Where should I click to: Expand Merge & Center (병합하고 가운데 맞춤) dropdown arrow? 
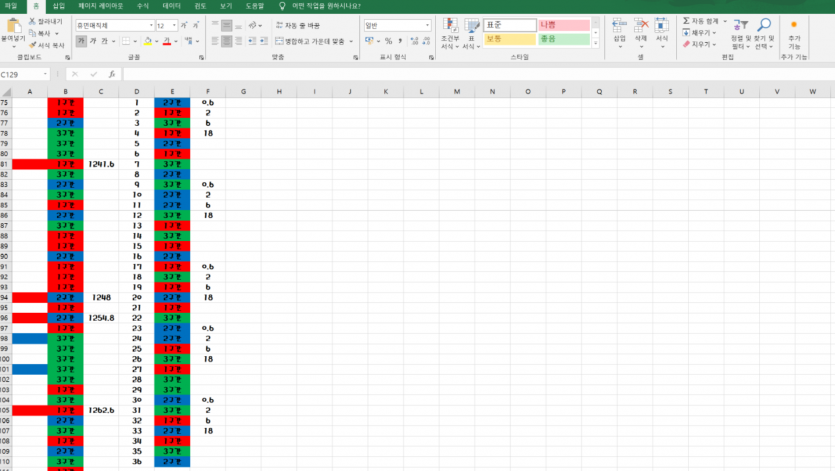click(351, 41)
